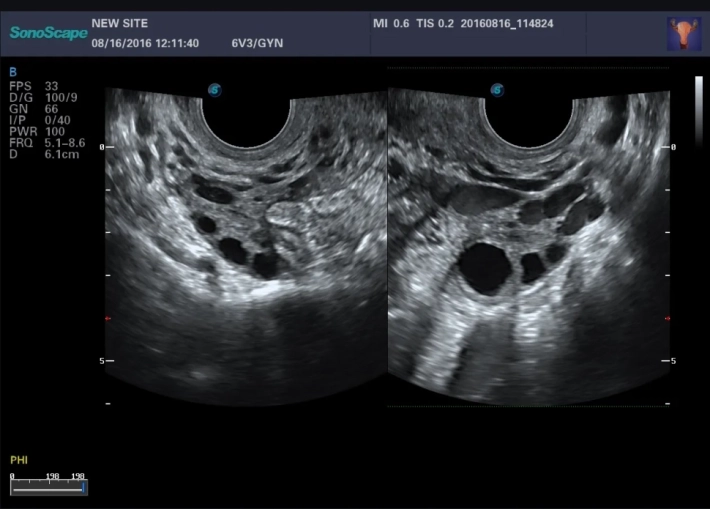710x509 pixels.
Task: Click the red focus marker on left image
Action: click(x=108, y=319)
